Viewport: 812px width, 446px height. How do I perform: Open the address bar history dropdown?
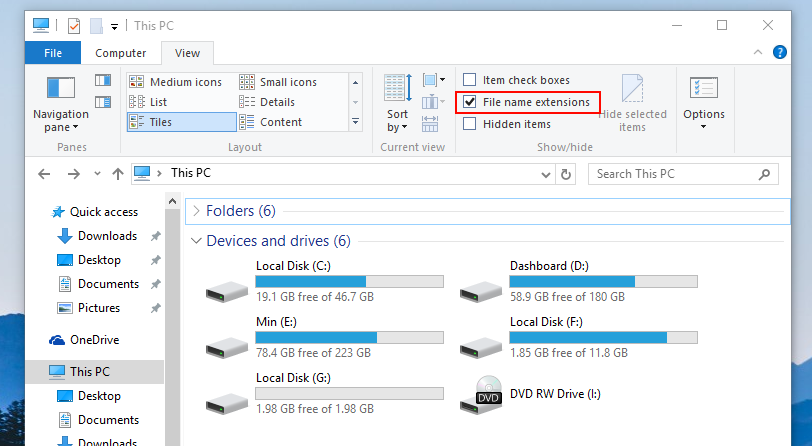tap(546, 175)
